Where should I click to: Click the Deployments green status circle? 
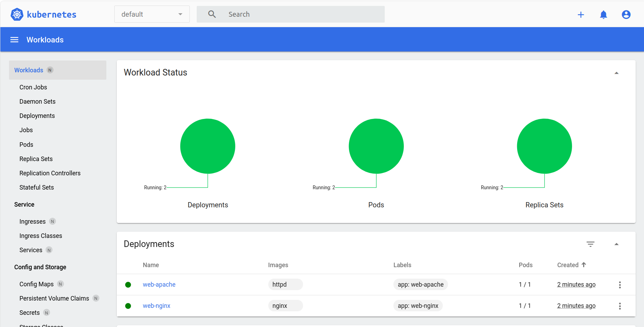[x=208, y=146]
